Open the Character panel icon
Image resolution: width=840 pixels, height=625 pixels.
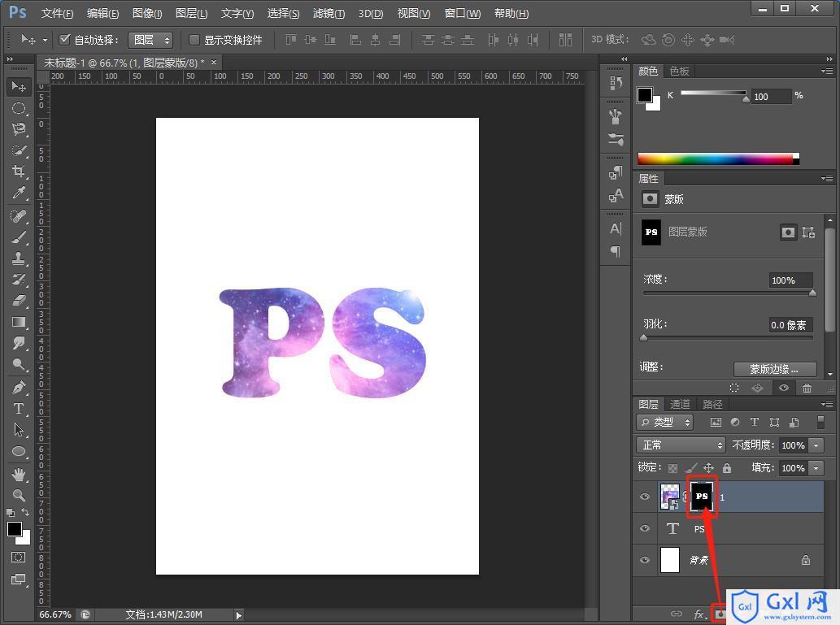click(x=616, y=228)
